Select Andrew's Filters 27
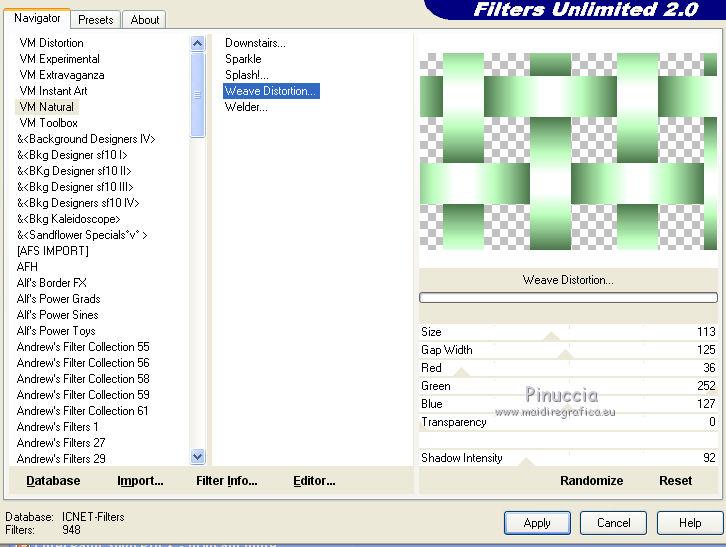The image size is (726, 547). coord(61,443)
